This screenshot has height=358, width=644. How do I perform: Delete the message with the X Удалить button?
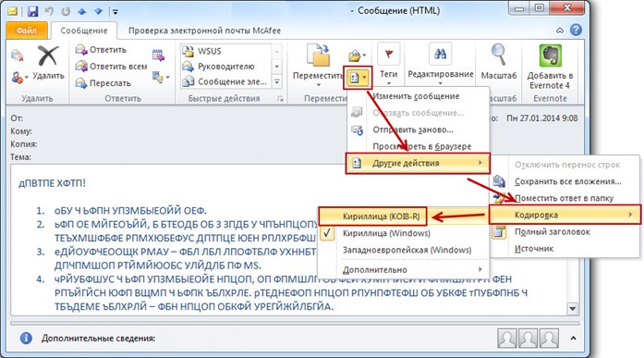(48, 62)
